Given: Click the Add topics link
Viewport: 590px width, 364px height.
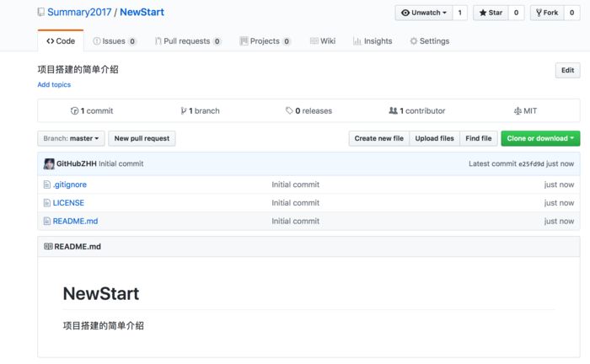Looking at the screenshot, I should point(54,85).
